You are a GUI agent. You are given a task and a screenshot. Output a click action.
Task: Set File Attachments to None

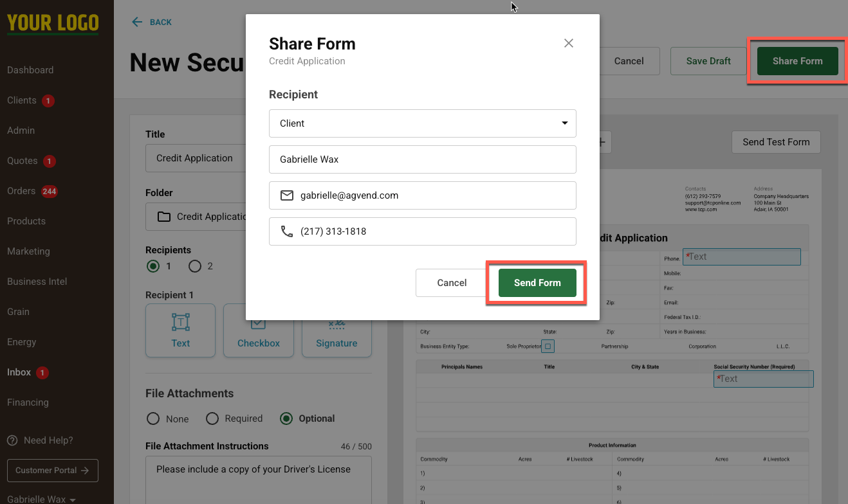click(x=152, y=419)
